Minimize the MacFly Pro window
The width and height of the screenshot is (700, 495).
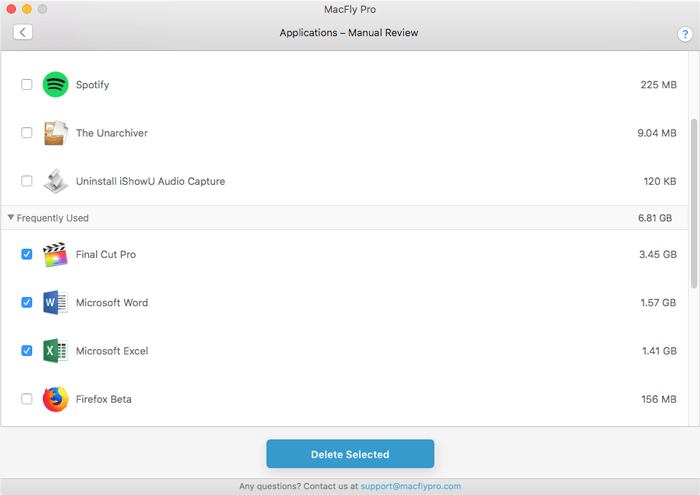coord(27,9)
